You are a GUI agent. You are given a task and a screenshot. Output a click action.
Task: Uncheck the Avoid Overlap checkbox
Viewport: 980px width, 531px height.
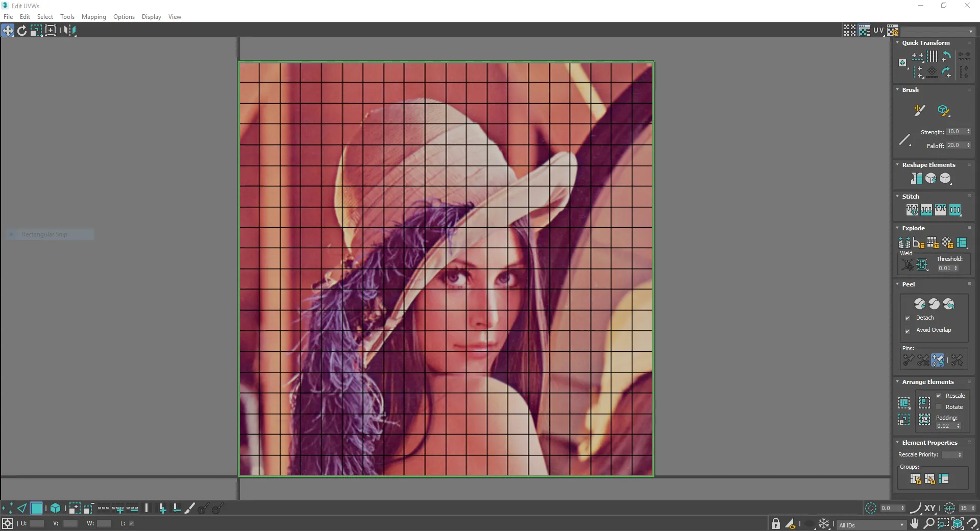coord(908,330)
